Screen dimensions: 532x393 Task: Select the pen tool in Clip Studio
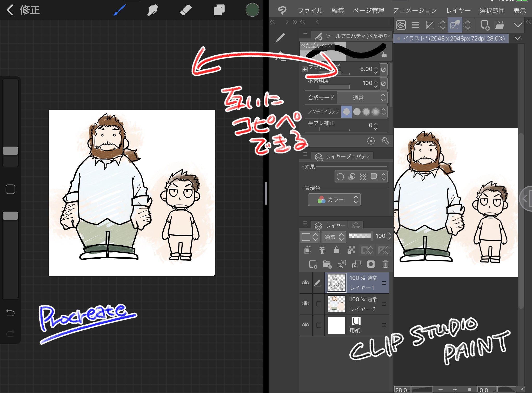[280, 38]
